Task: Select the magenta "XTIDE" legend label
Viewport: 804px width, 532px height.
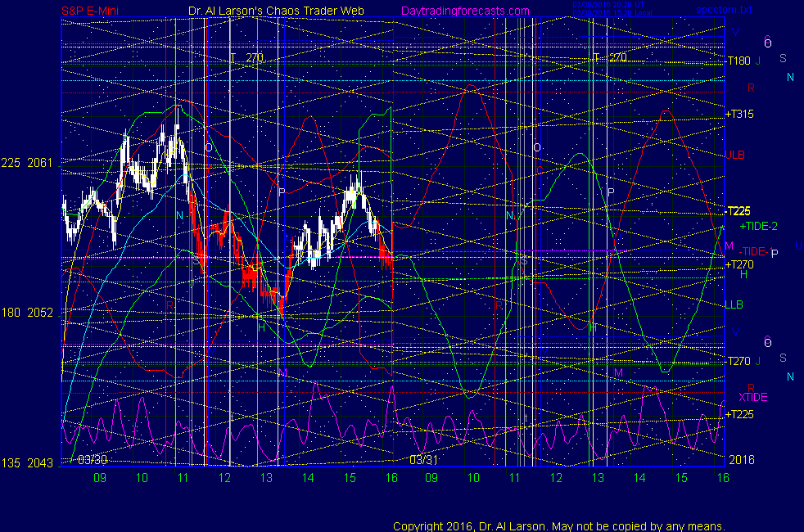Action: 752,397
